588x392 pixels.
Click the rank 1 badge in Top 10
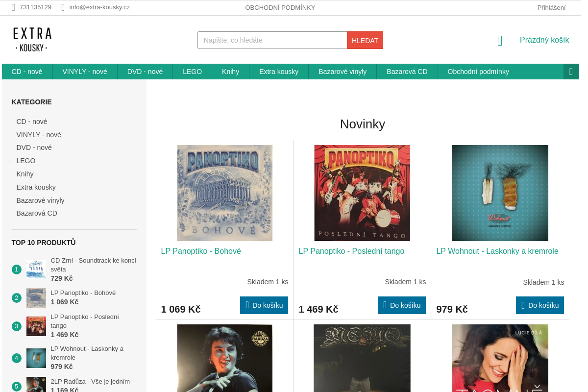click(x=17, y=269)
